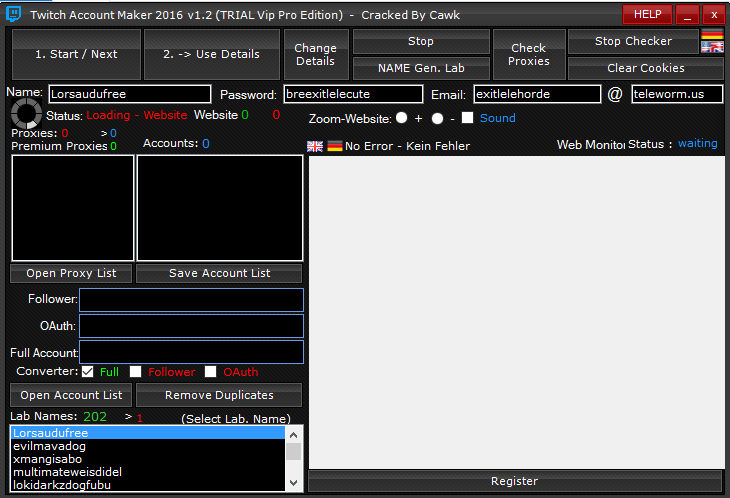Click the Lab Names scrollbar down arrow
This screenshot has width=730, height=498.
(294, 483)
